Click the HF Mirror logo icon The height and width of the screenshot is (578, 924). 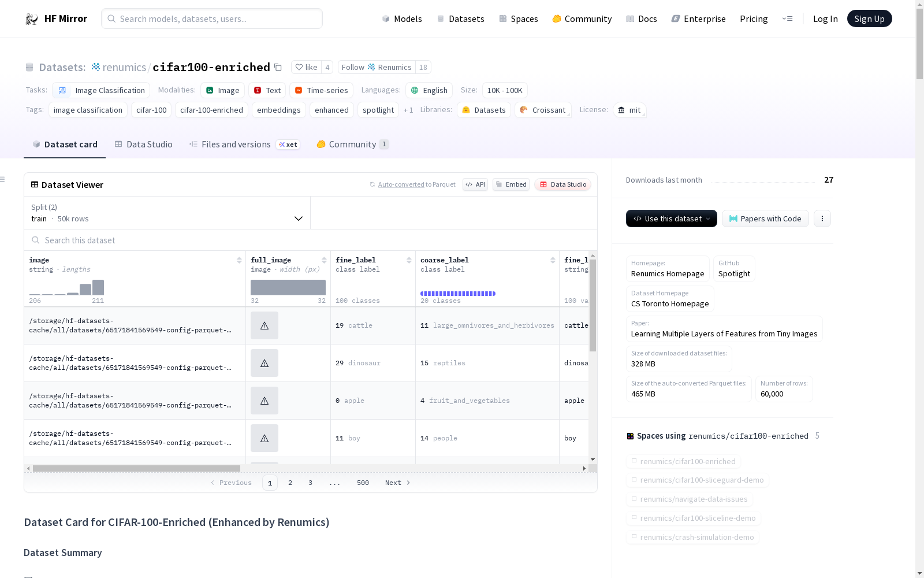[x=32, y=19]
